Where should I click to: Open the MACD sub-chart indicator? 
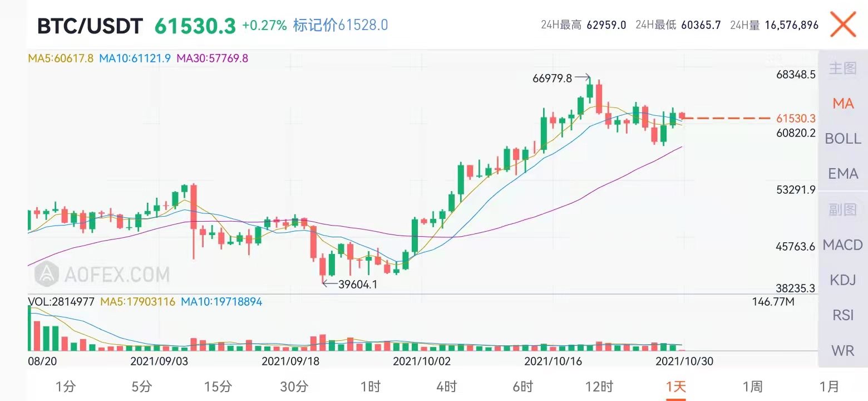842,245
